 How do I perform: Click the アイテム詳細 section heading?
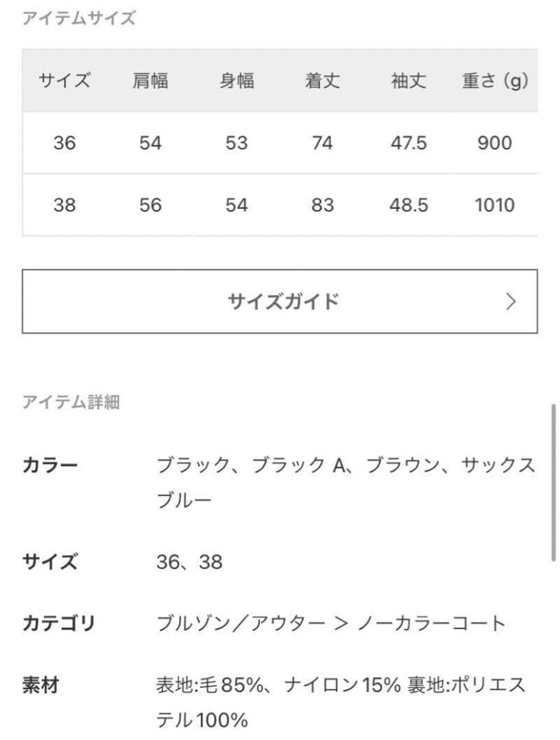(x=72, y=403)
